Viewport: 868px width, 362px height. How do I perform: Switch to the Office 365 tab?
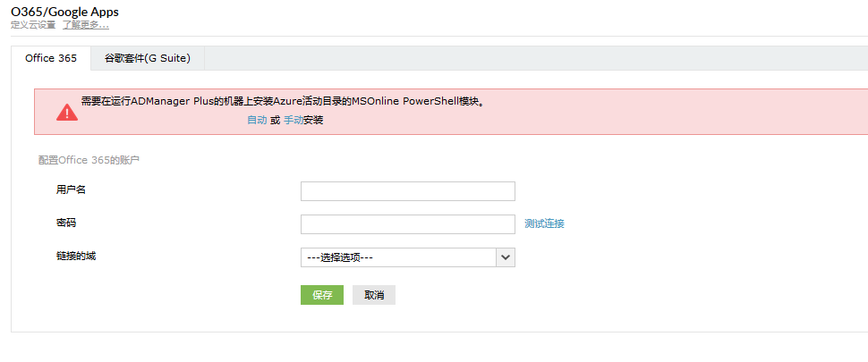pyautogui.click(x=51, y=58)
